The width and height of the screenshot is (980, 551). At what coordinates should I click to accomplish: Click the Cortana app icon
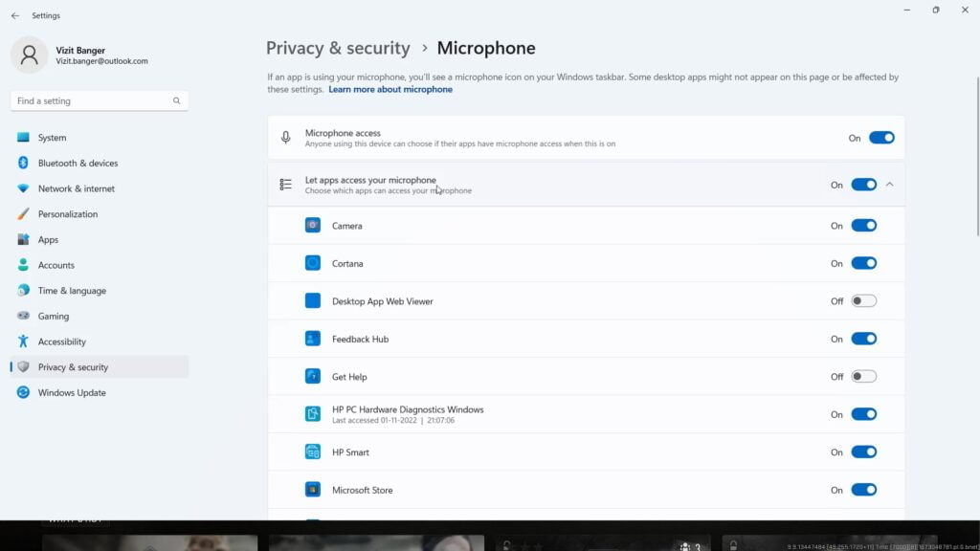(313, 263)
